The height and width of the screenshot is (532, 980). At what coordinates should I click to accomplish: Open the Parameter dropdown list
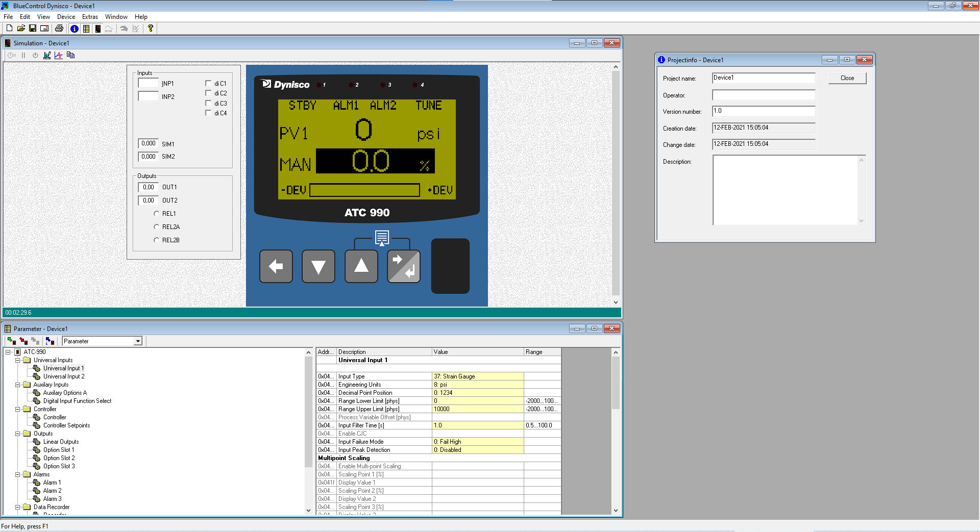(x=138, y=341)
